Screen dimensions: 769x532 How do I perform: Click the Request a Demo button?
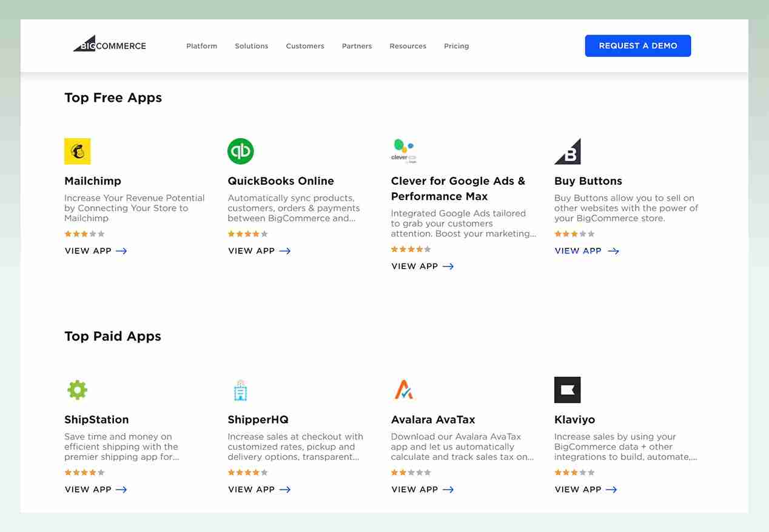click(x=638, y=45)
